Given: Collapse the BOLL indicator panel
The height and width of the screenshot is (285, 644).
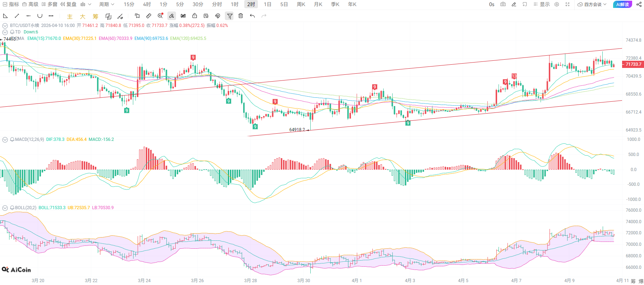Looking at the screenshot, I should pyautogui.click(x=5, y=208).
